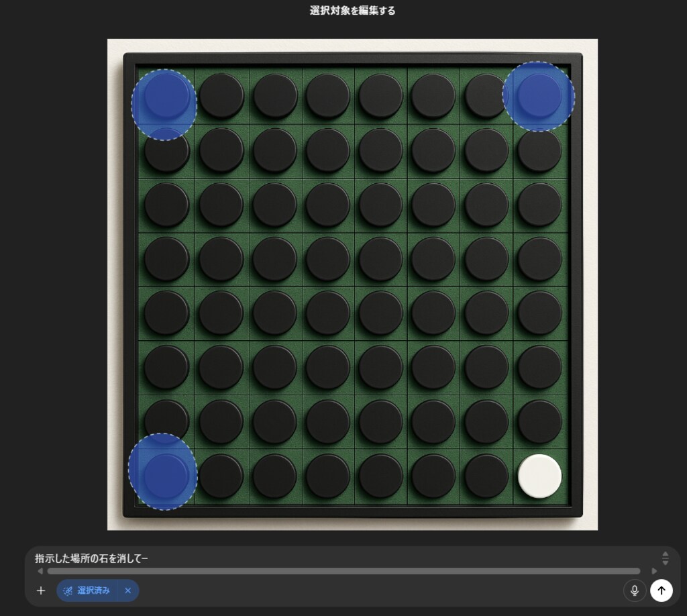Click the black stone directly above white stone
Viewport: 687px width, 616px height.
tap(539, 421)
